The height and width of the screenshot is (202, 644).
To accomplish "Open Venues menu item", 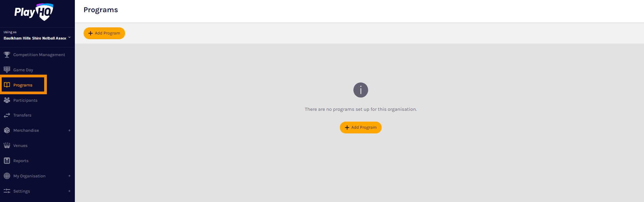I will click(x=20, y=146).
